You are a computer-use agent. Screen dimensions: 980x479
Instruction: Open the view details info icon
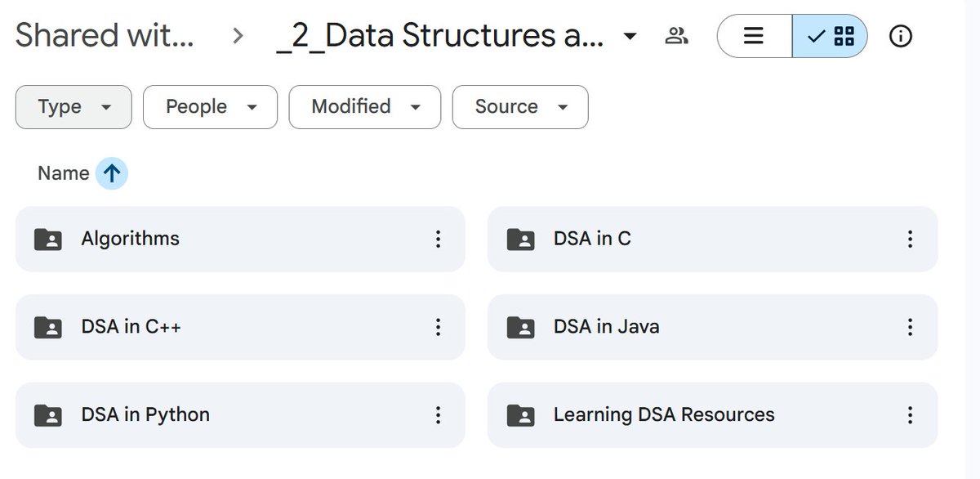click(x=900, y=36)
